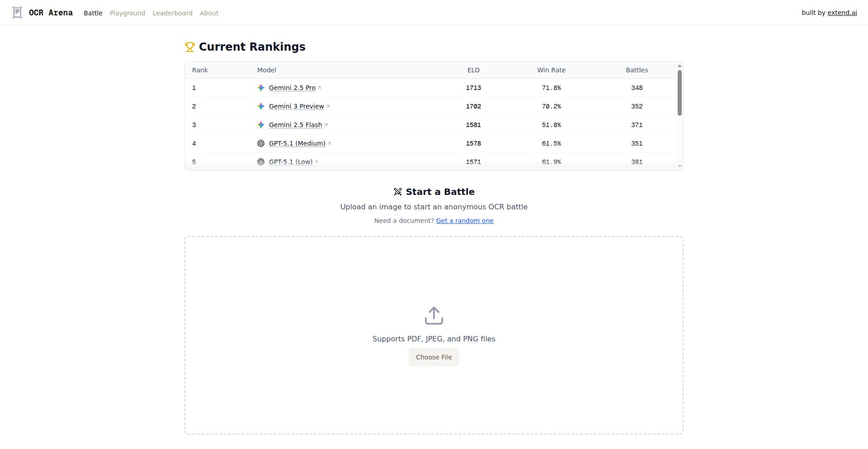
Task: Open the Battle nav tab
Action: coord(93,13)
